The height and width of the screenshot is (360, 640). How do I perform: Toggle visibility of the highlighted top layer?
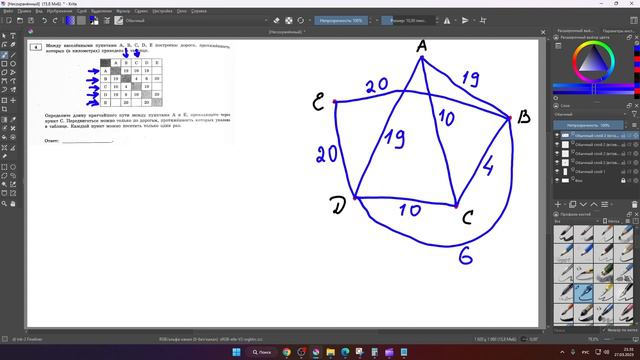[557, 135]
